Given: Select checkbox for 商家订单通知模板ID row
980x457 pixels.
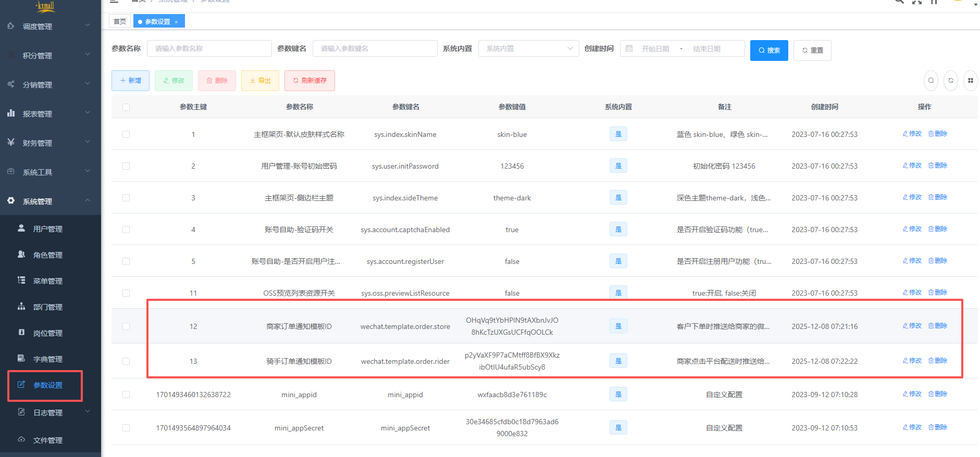Looking at the screenshot, I should tap(126, 326).
